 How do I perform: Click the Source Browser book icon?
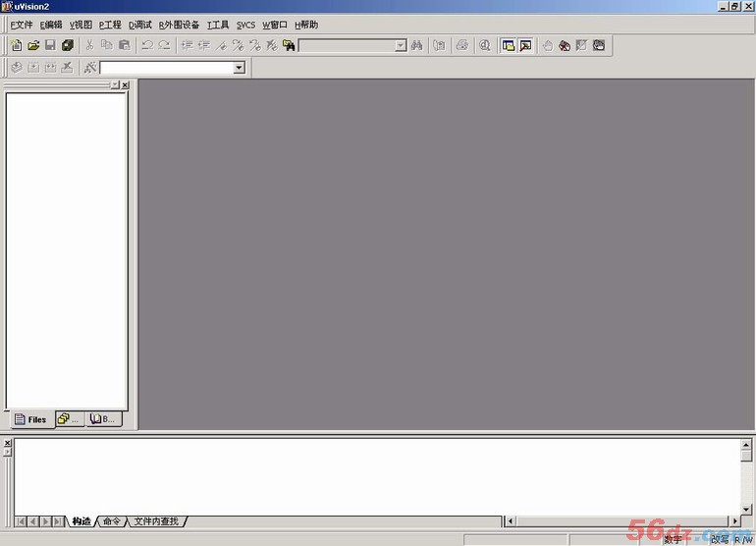coord(439,45)
